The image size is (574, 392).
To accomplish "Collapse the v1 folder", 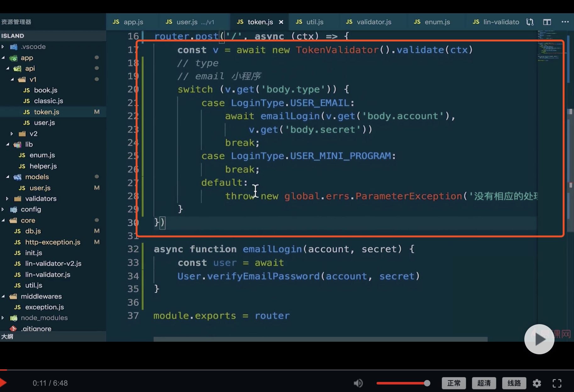I will [12, 79].
